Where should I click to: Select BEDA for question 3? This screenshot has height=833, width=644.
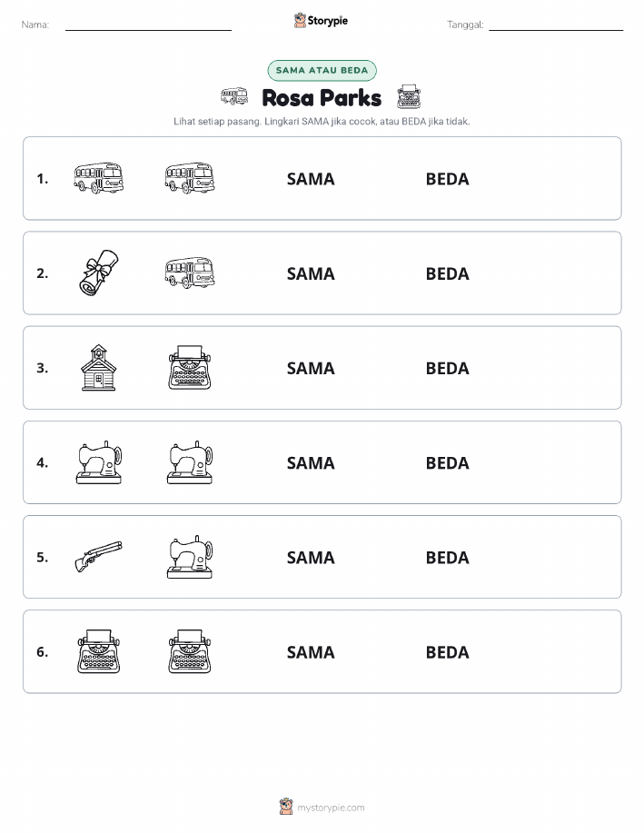(448, 368)
